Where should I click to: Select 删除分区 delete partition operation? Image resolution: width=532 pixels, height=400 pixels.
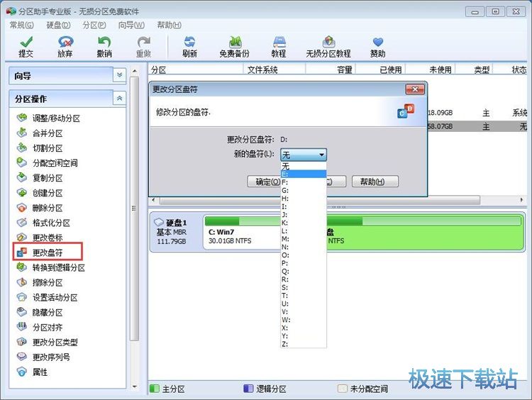(40, 208)
